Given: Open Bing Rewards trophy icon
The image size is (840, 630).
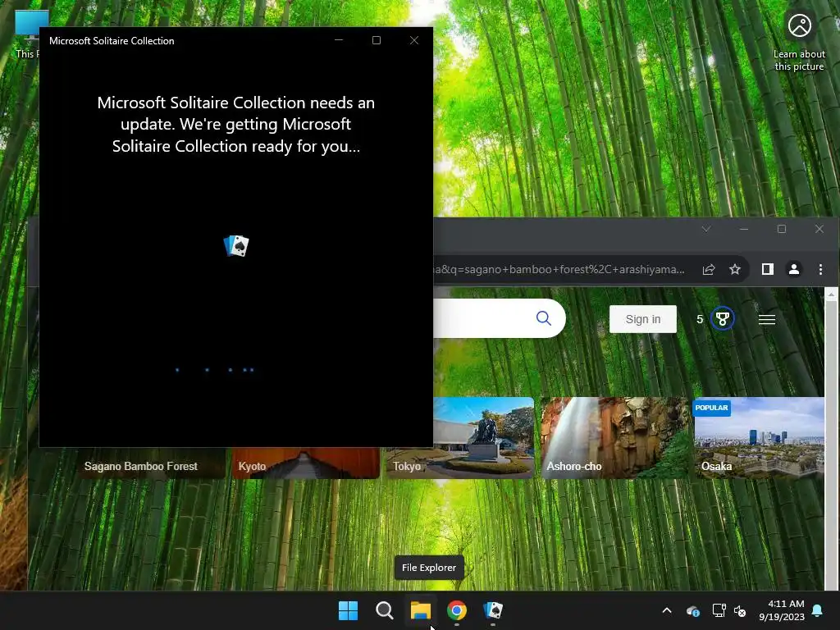Looking at the screenshot, I should click(x=722, y=319).
